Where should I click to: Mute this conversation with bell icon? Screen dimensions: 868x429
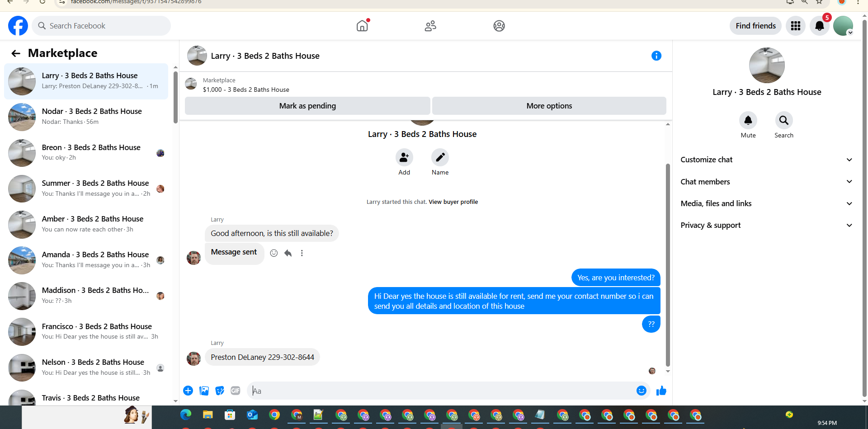(748, 120)
